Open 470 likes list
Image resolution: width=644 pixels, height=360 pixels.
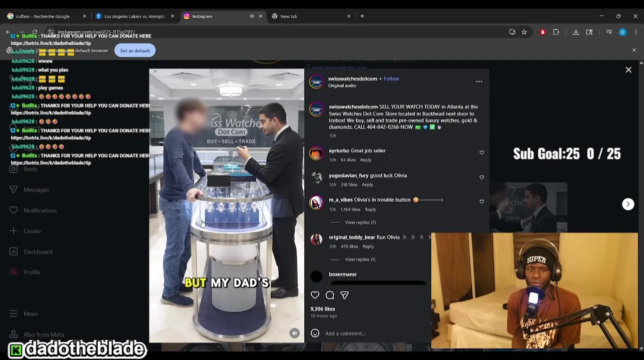(x=349, y=246)
